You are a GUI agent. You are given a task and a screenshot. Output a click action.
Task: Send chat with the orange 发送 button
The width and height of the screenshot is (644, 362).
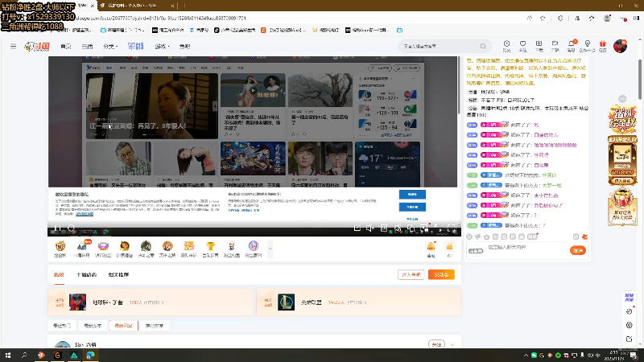point(578,250)
